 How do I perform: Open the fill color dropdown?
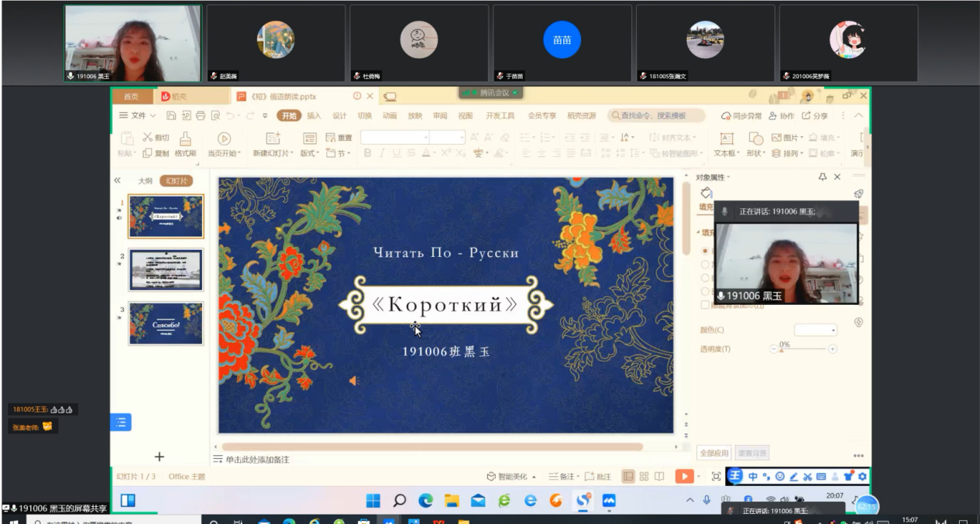(816, 330)
